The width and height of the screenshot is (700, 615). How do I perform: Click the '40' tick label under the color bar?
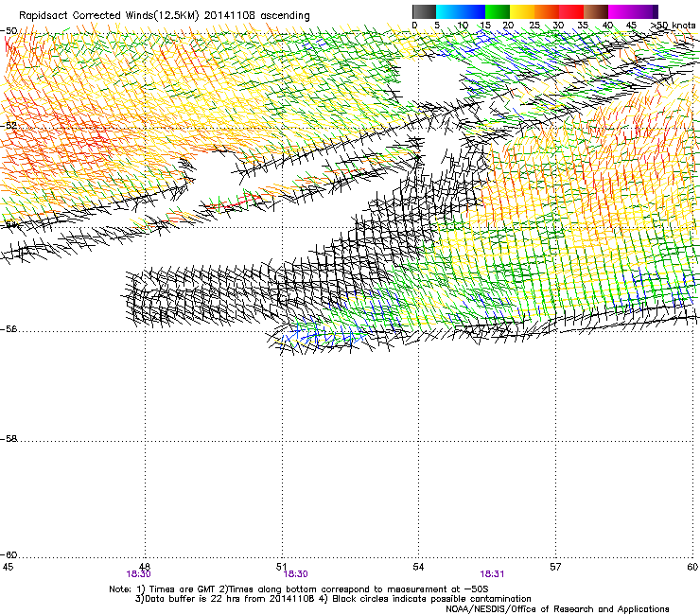click(x=607, y=26)
